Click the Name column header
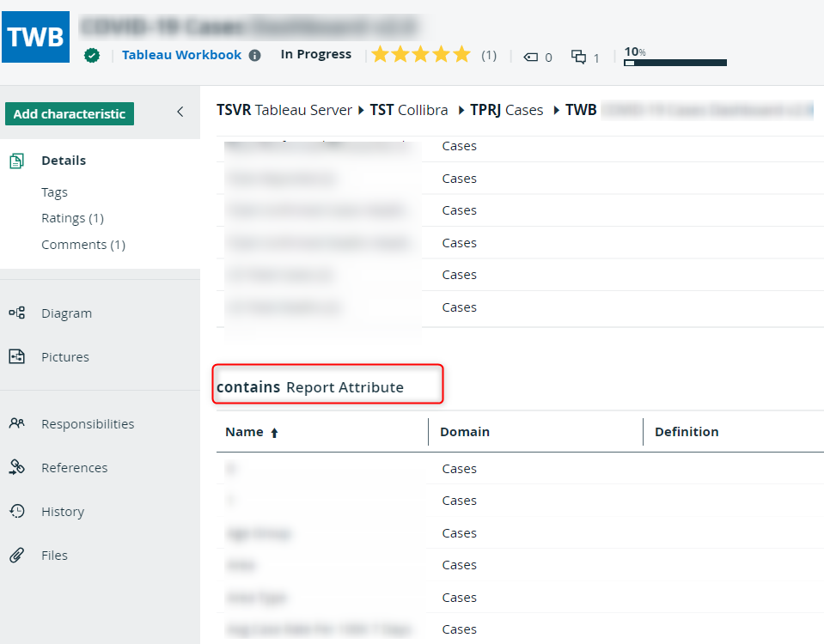Image resolution: width=824 pixels, height=644 pixels. click(244, 432)
